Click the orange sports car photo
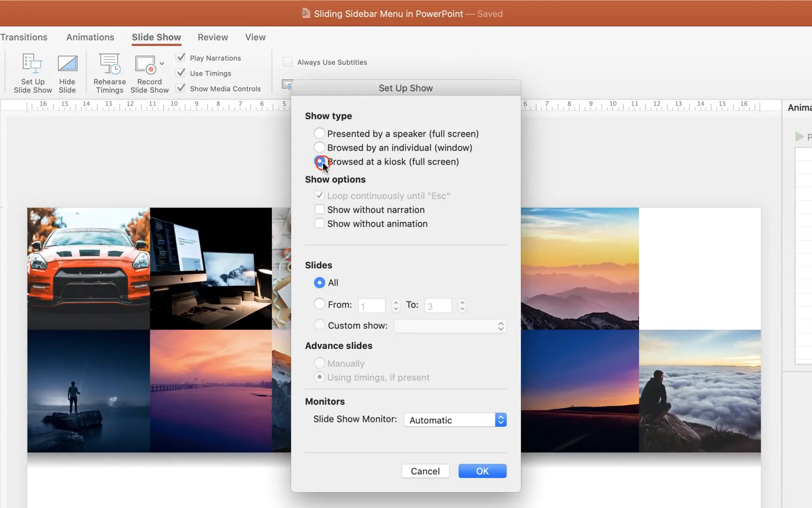Screen dimensions: 812x508 click(x=88, y=269)
